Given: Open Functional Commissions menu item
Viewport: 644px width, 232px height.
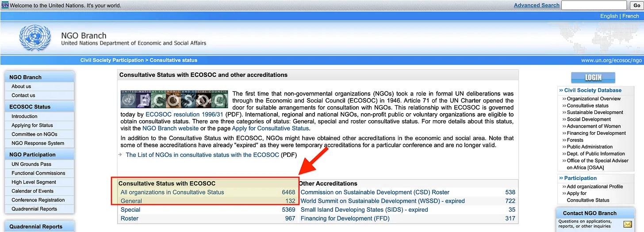Looking at the screenshot, I should (38, 173).
